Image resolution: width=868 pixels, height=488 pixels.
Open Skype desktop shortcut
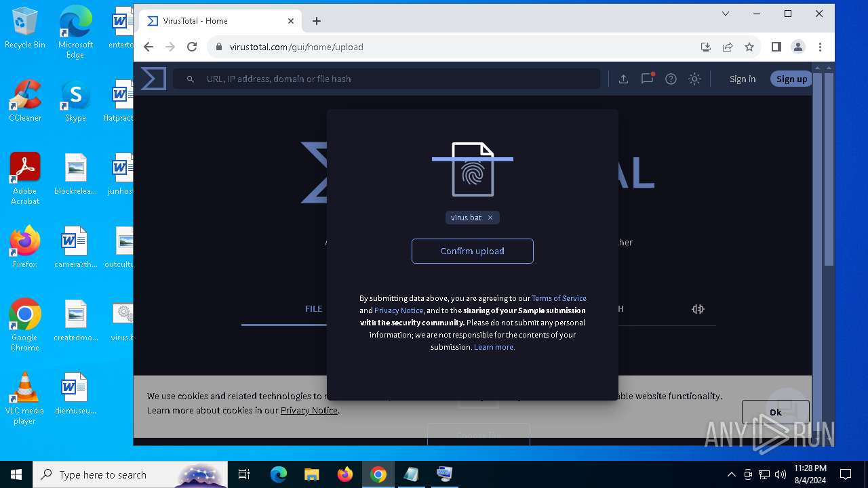click(75, 101)
